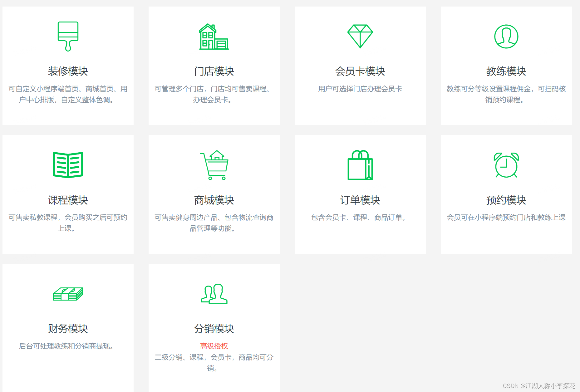Image resolution: width=580 pixels, height=392 pixels.
Task: Click the shopping cart mall icon
Action: (214, 165)
